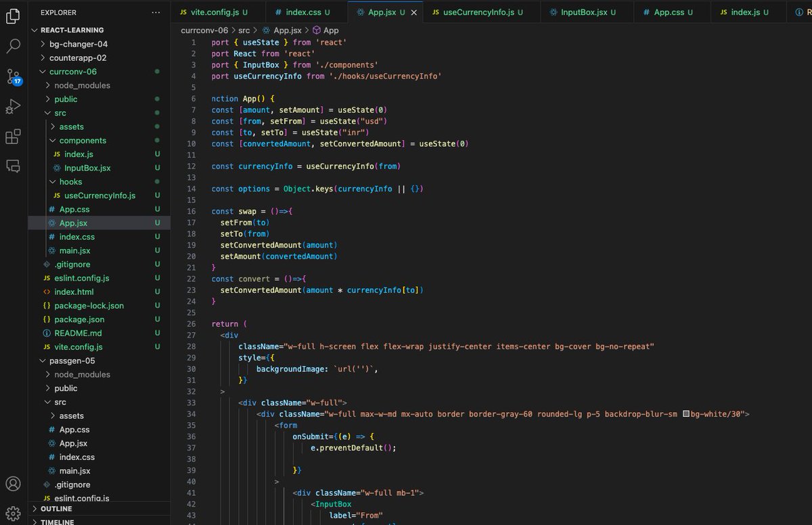Click the Object.keys text on line 14
The image size is (812, 525).
coord(308,189)
